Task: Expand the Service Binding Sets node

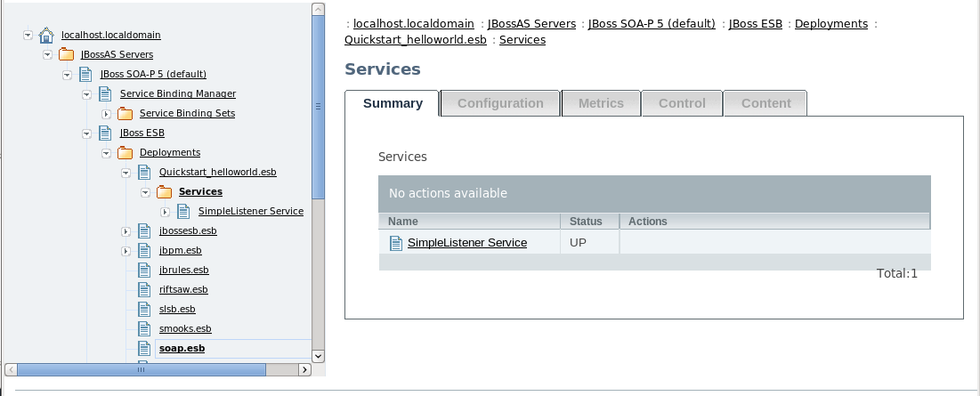Action: [106, 114]
